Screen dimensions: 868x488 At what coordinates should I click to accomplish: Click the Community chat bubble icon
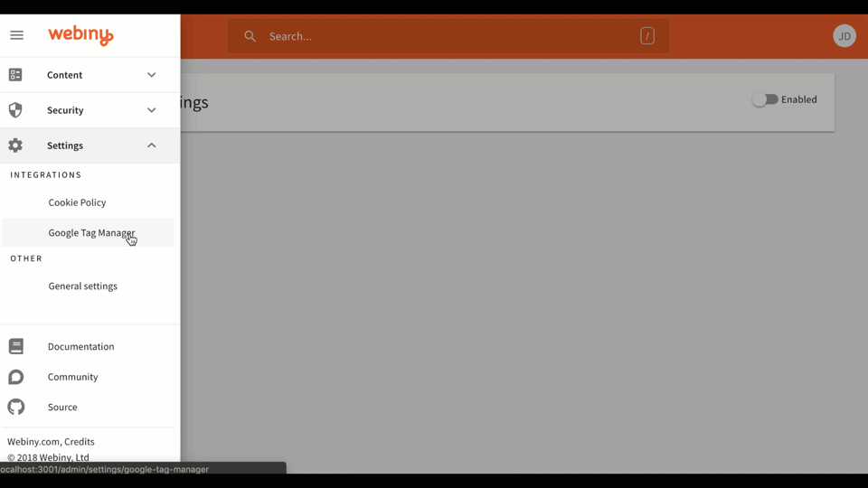16,377
